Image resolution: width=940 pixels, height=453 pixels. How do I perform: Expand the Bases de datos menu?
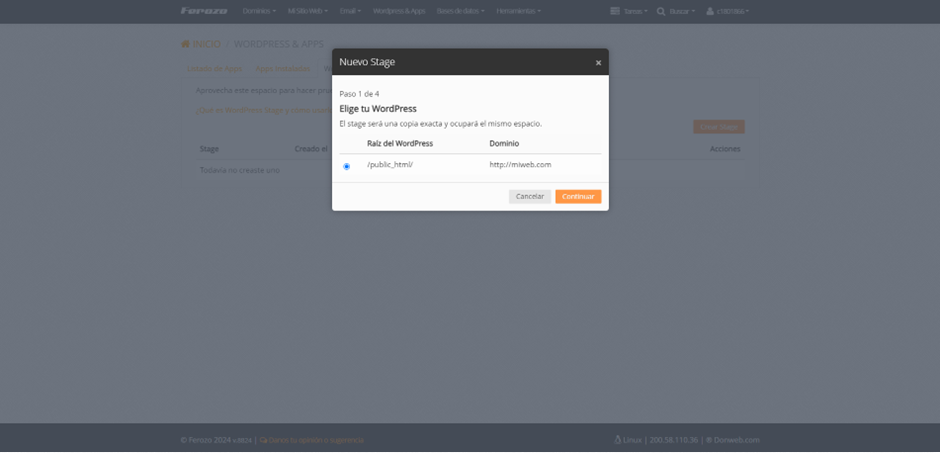pyautogui.click(x=460, y=11)
